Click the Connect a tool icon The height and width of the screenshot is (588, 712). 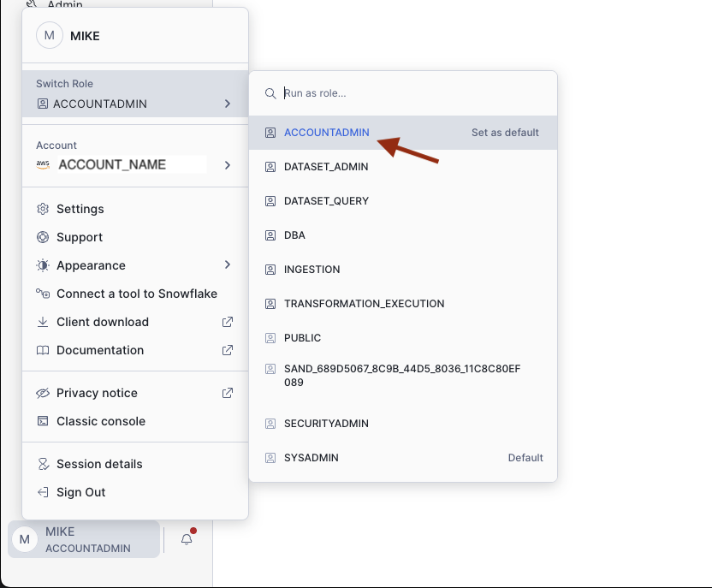coord(43,294)
